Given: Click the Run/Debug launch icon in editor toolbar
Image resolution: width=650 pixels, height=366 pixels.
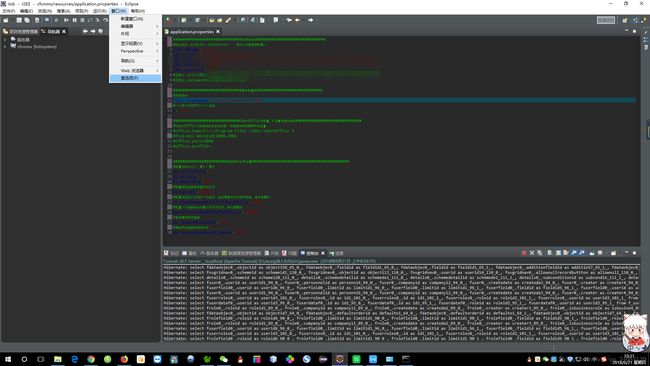Looking at the screenshot, I should (x=169, y=20).
